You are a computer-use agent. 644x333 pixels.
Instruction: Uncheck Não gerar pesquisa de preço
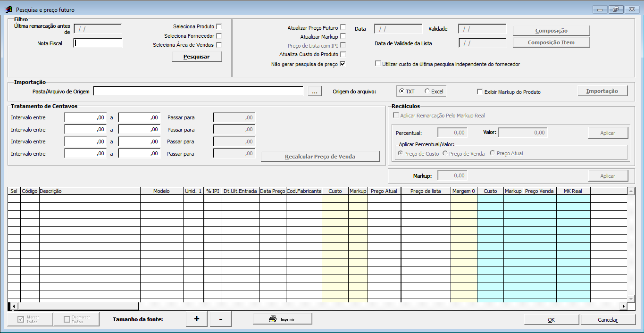(x=343, y=64)
